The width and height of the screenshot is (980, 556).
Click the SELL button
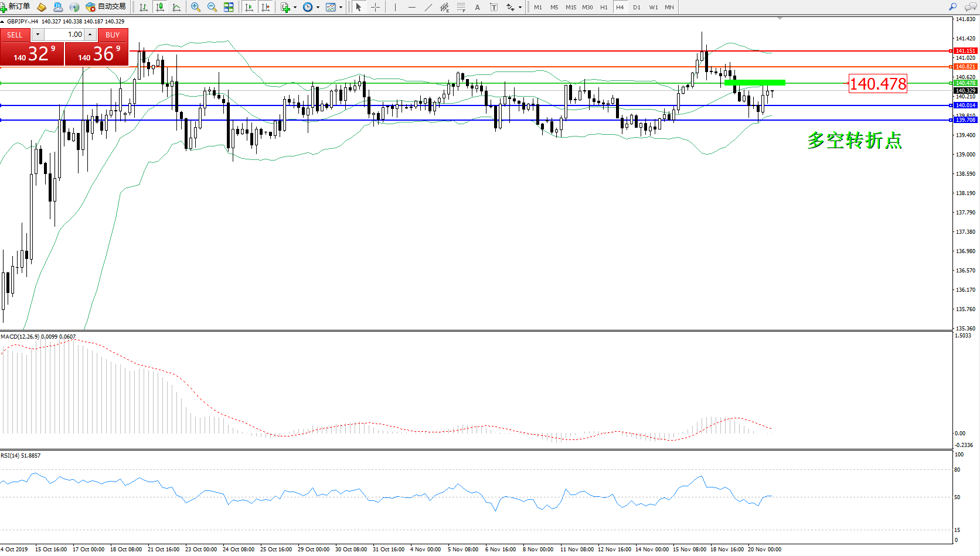pyautogui.click(x=15, y=35)
